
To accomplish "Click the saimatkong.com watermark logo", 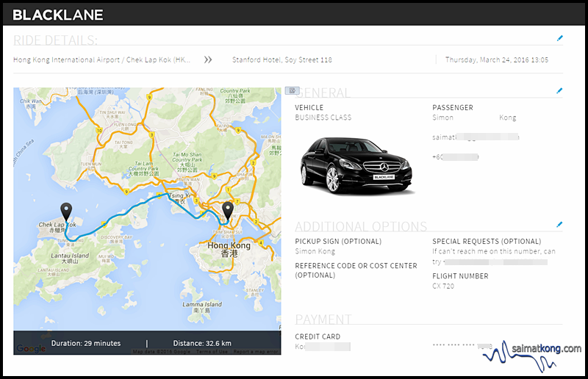I will [x=531, y=356].
